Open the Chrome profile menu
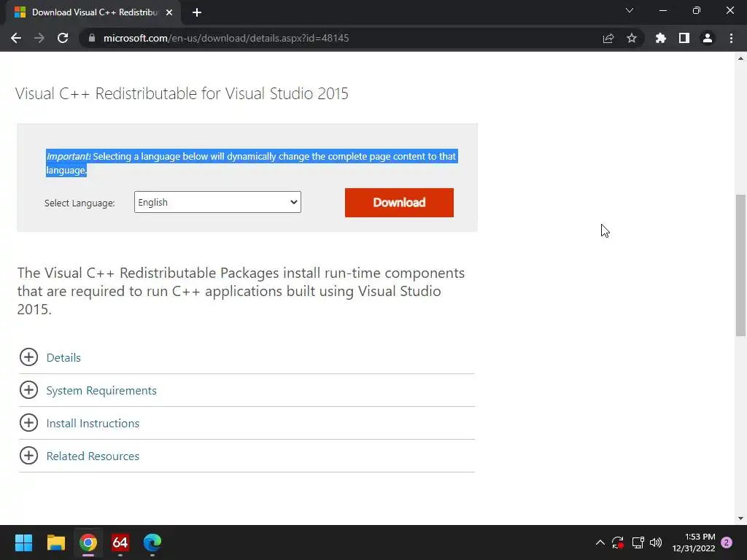 pos(708,38)
